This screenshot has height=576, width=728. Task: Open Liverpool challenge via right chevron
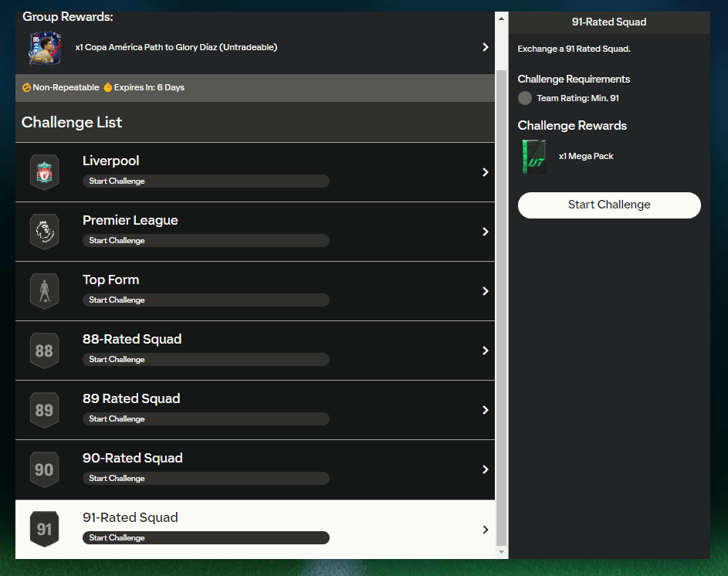coord(485,172)
